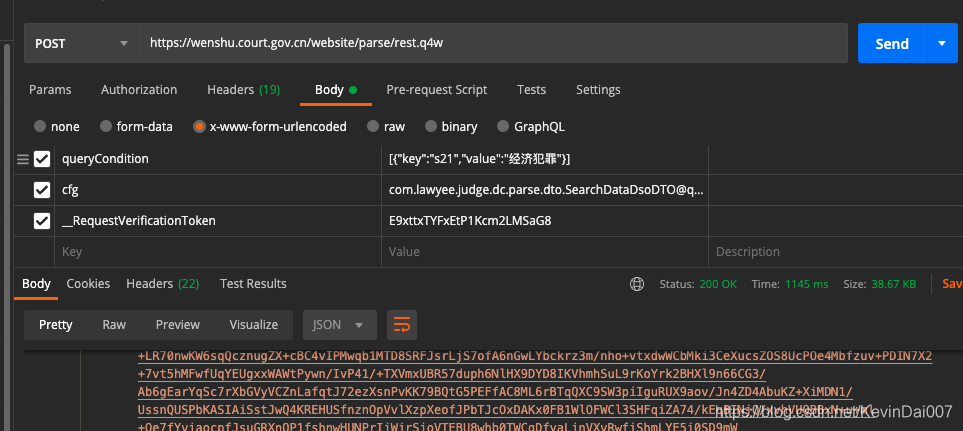This screenshot has height=431, width=963.
Task: Go to the Tests tab
Action: (531, 90)
